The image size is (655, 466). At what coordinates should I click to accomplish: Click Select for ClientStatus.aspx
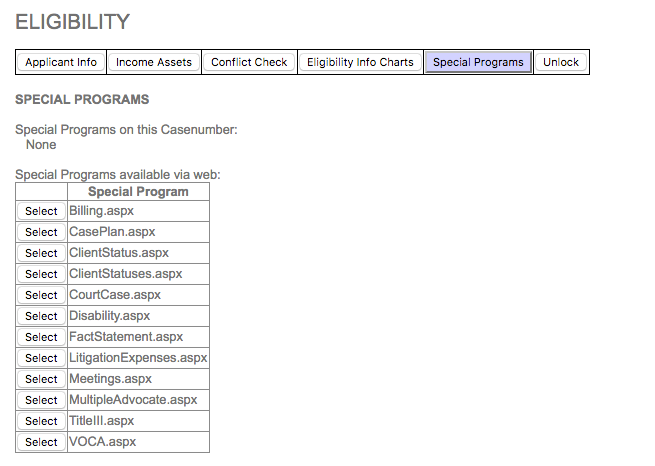coord(41,253)
